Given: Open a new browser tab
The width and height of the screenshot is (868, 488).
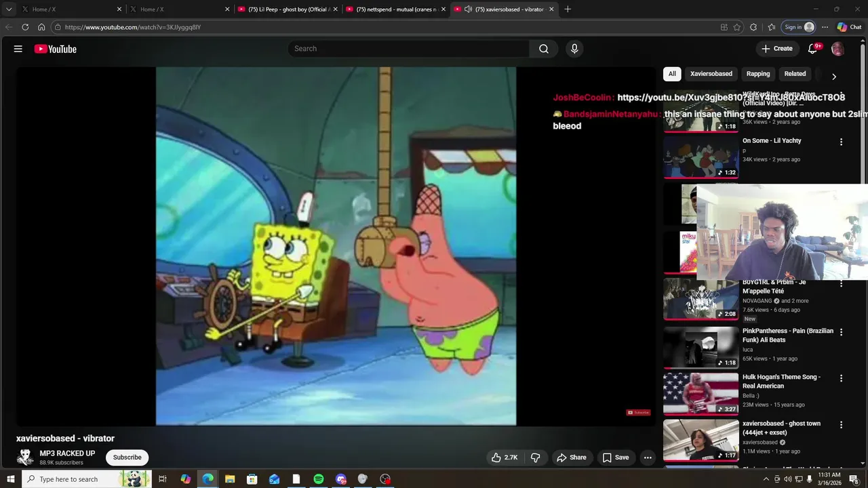Looking at the screenshot, I should pos(568,9).
